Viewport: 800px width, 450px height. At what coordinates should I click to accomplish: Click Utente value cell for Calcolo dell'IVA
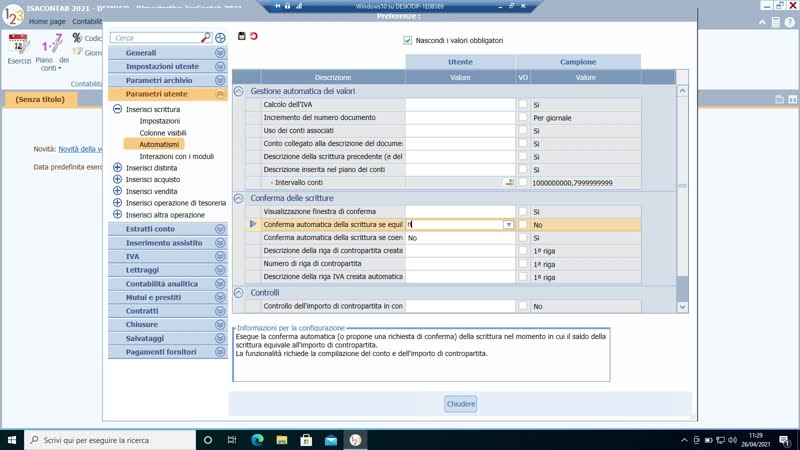tap(460, 105)
